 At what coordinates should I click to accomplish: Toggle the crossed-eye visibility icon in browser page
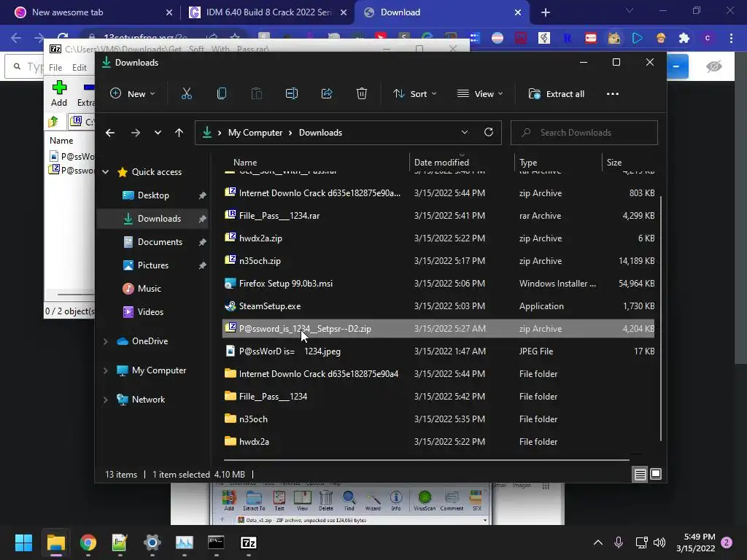714,66
